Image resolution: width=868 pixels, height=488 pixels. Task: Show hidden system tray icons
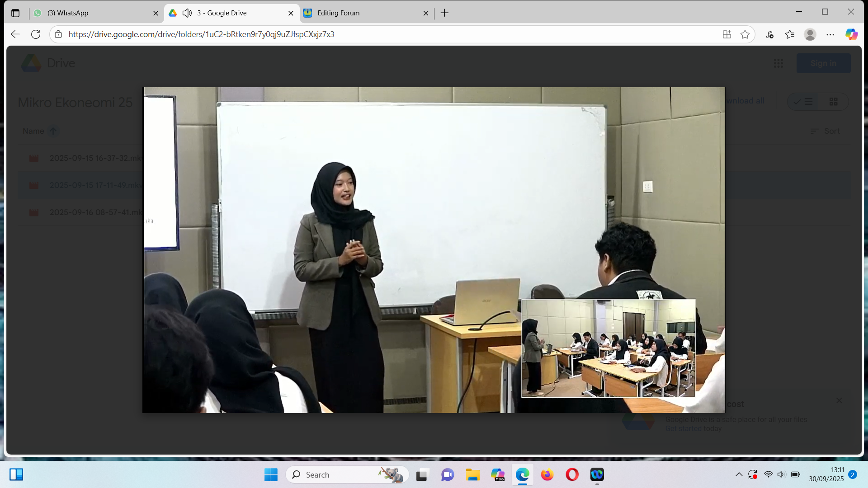pyautogui.click(x=739, y=474)
